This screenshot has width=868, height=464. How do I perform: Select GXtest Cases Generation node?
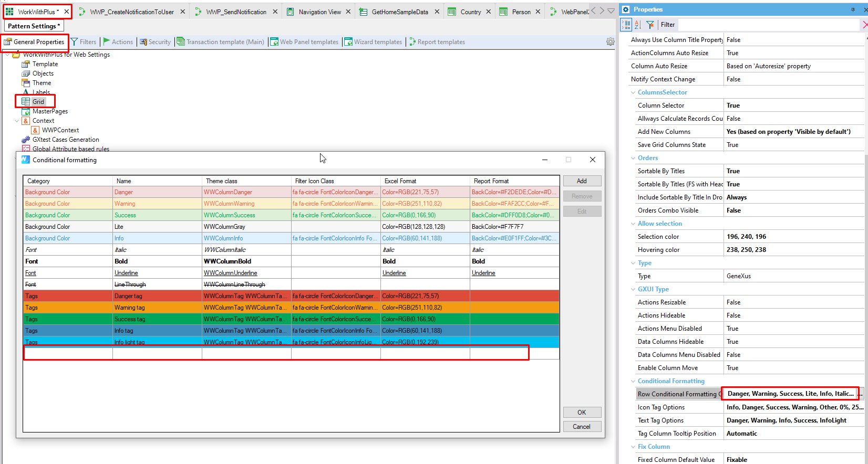(x=66, y=140)
